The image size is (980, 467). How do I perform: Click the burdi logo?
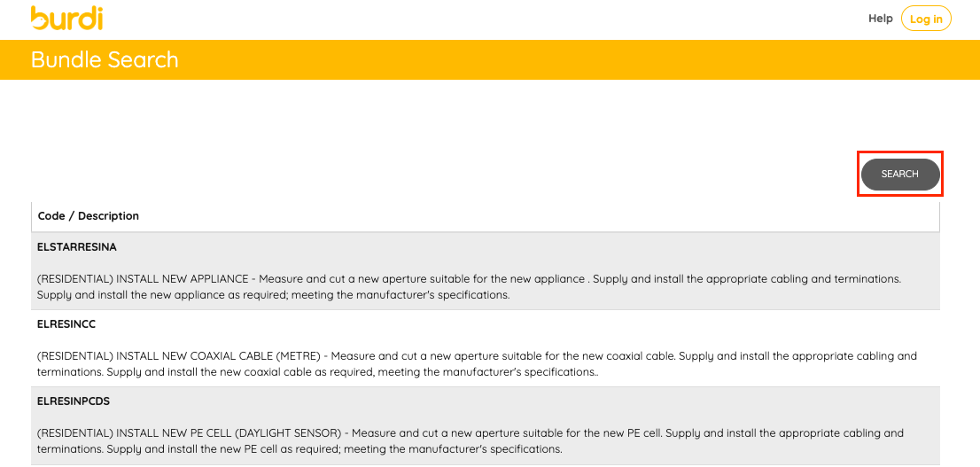point(66,18)
